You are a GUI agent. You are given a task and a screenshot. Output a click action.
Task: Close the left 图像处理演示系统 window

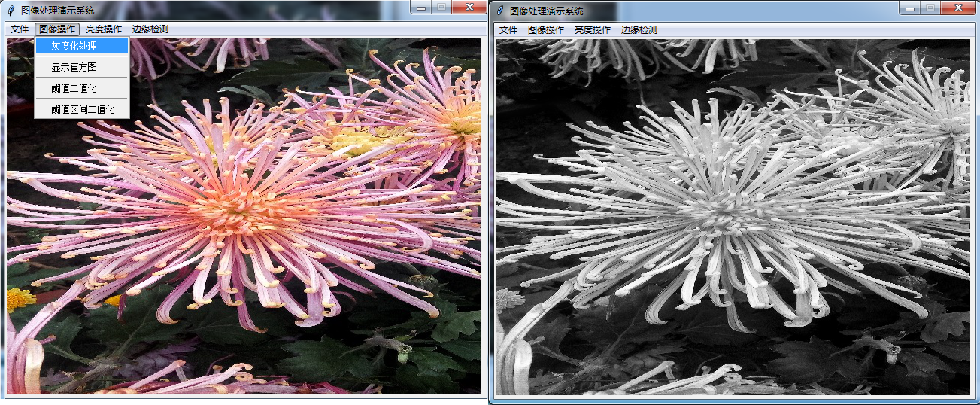[x=469, y=7]
